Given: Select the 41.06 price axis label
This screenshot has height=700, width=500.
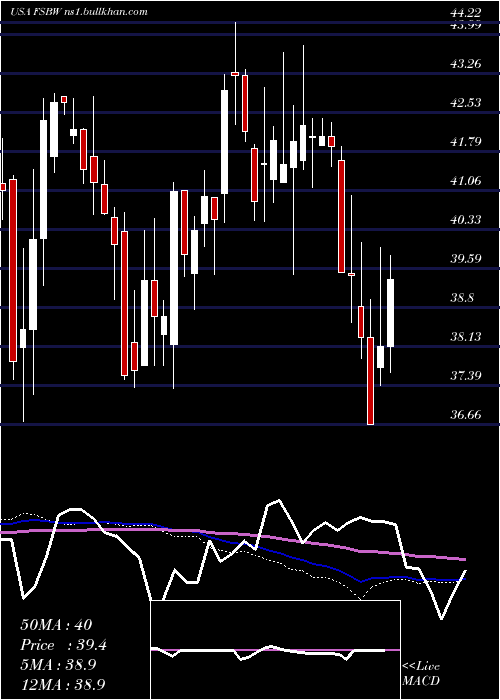Looking at the screenshot, I should point(466,181).
